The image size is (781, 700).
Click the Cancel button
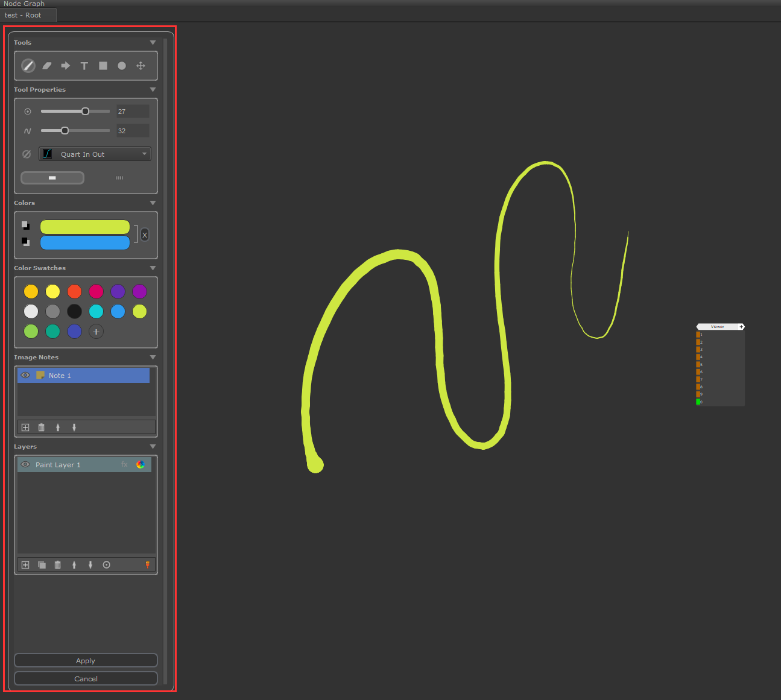(86, 679)
